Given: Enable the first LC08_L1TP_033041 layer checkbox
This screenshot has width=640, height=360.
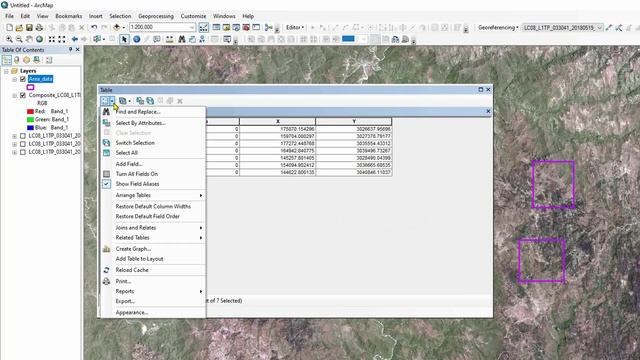Looking at the screenshot, I should pyautogui.click(x=23, y=136).
